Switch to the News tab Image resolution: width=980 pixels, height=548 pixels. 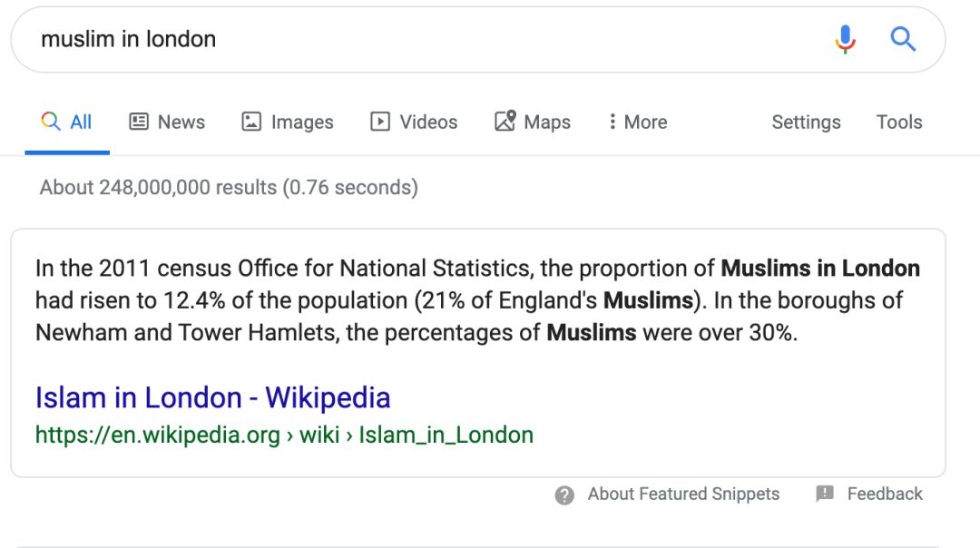181,122
